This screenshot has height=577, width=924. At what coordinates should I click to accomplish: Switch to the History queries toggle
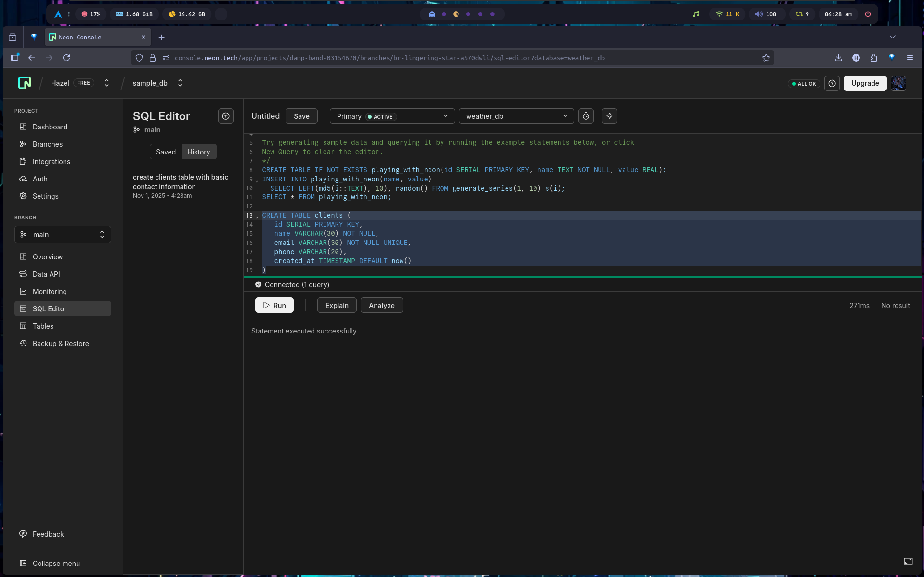[x=198, y=152]
